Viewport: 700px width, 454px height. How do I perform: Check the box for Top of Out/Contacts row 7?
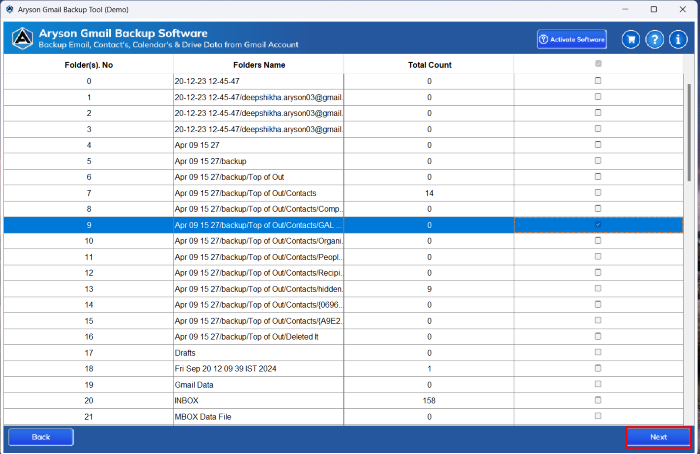click(x=598, y=193)
